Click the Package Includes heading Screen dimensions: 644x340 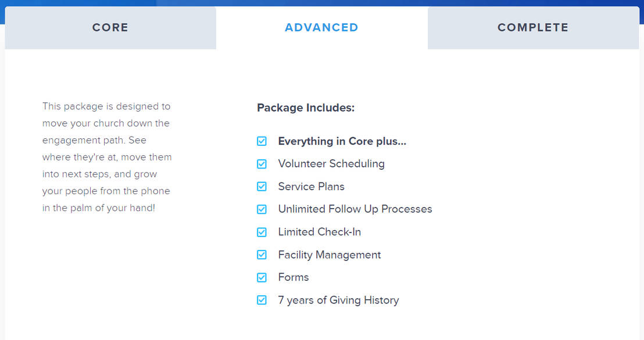click(x=305, y=108)
